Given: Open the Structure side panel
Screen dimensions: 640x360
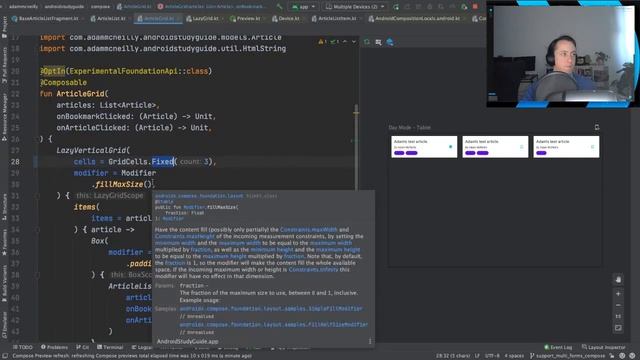Looking at the screenshot, I should tap(4, 207).
